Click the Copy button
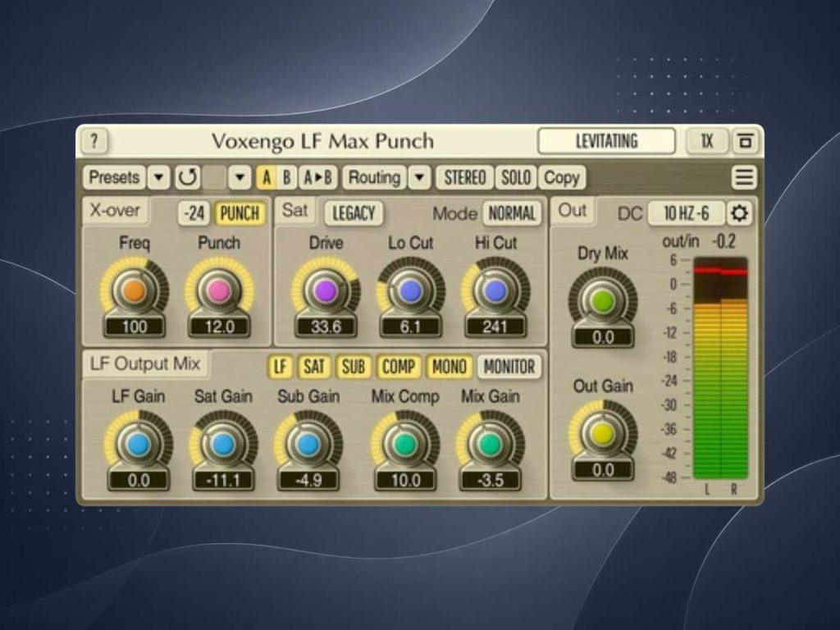This screenshot has width=840, height=630. click(x=561, y=177)
